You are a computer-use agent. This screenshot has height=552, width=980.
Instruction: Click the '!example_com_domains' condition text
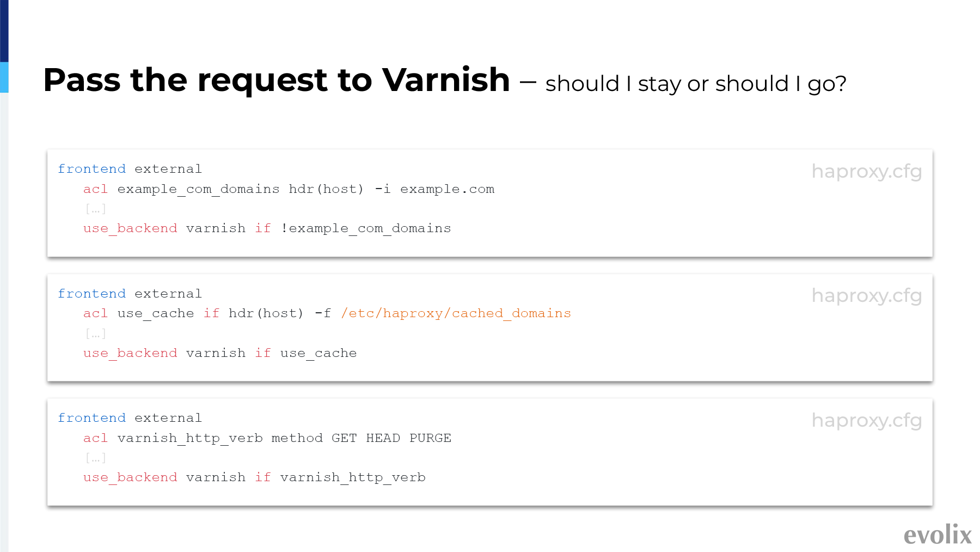click(x=366, y=228)
